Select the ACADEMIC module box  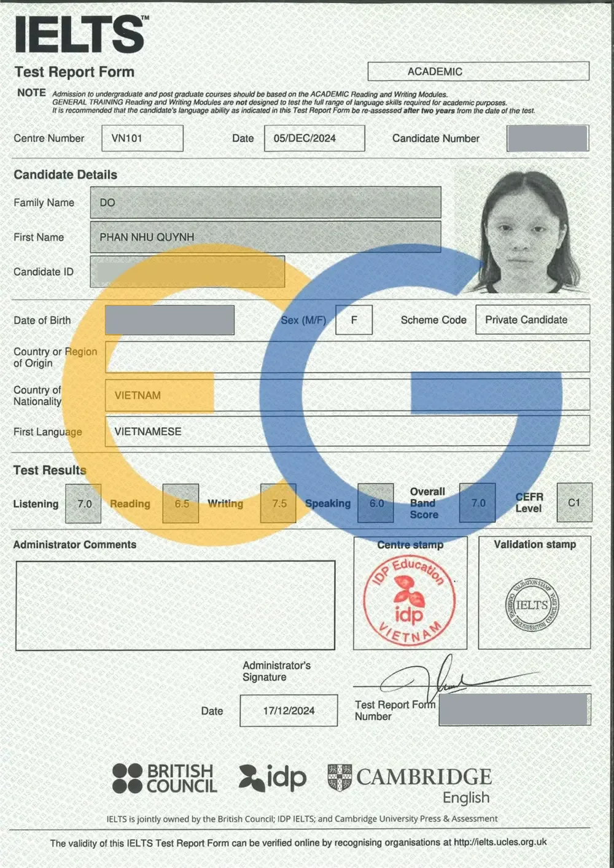click(478, 71)
